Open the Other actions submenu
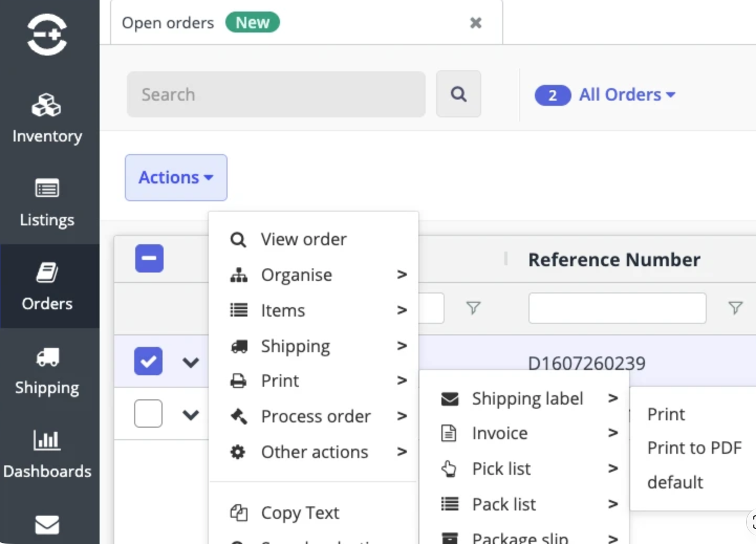 coord(314,452)
